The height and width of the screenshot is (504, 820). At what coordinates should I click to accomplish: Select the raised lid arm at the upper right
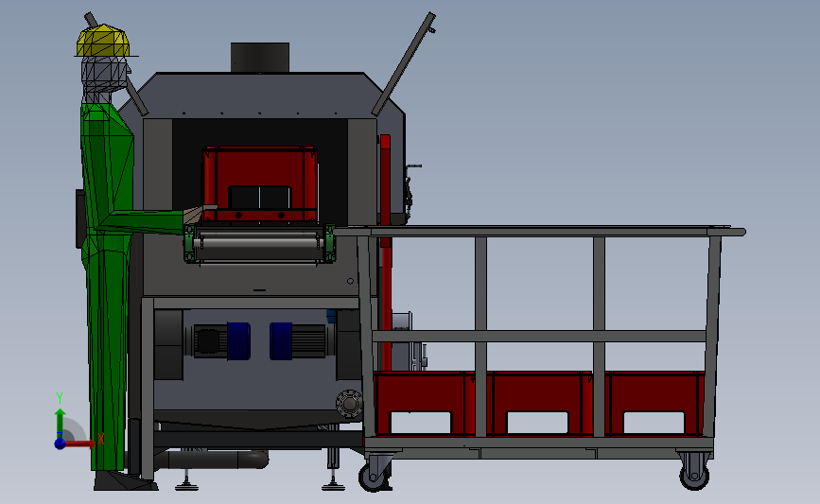click(404, 63)
